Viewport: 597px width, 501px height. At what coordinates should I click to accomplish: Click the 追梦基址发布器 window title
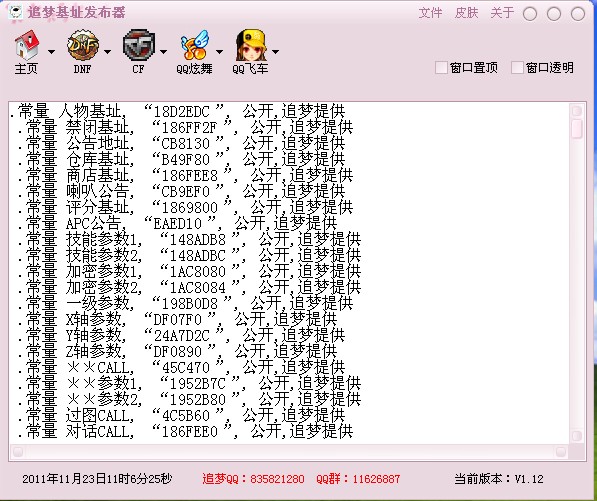(77, 13)
